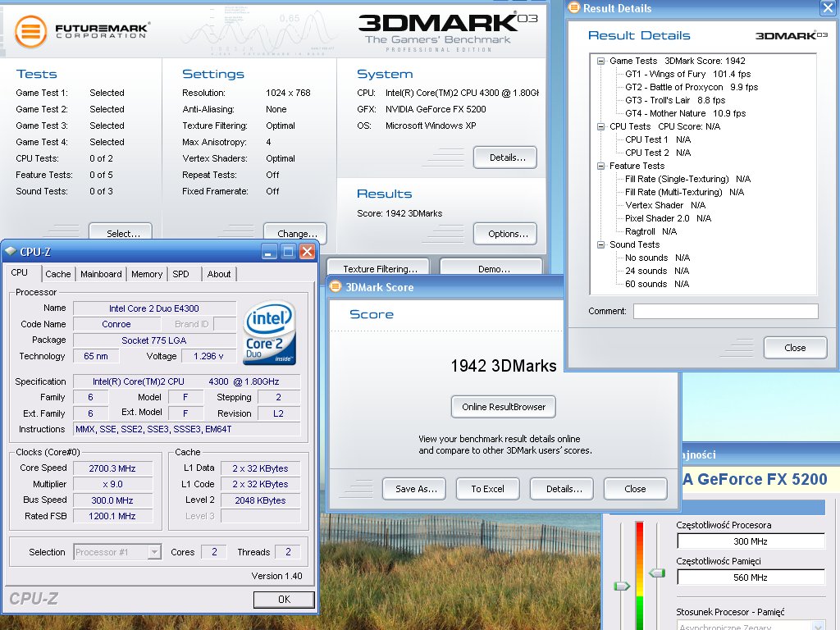
Task: Select the 24 sounds row
Action: click(x=657, y=271)
